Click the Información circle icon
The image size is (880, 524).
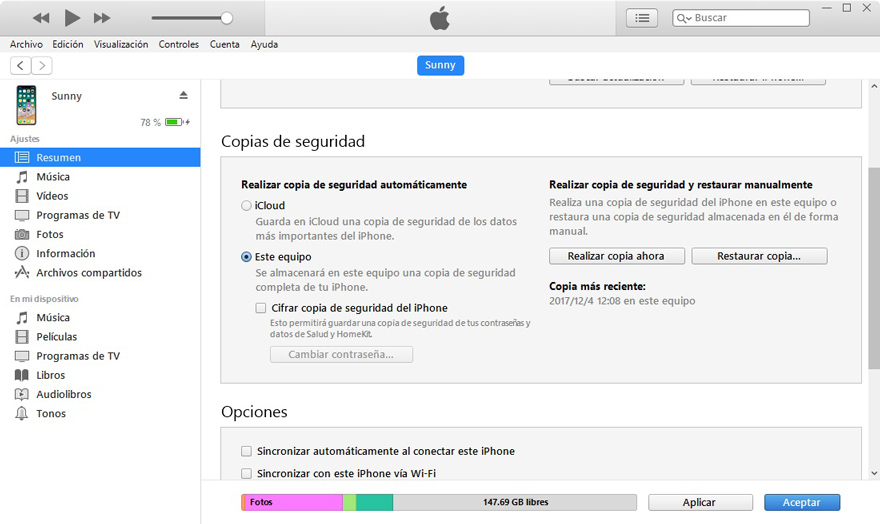pos(22,254)
